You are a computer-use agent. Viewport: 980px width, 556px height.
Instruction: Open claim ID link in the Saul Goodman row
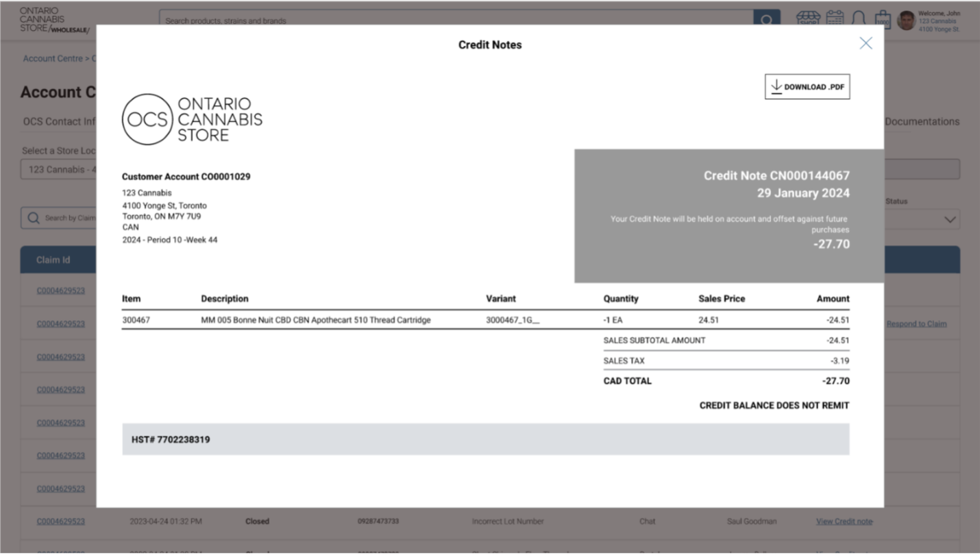(61, 522)
